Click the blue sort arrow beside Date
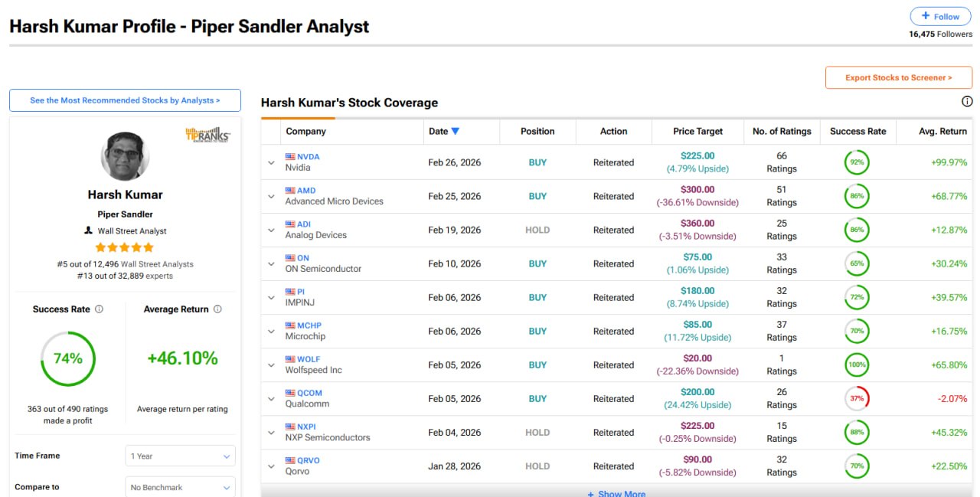 pyautogui.click(x=456, y=131)
